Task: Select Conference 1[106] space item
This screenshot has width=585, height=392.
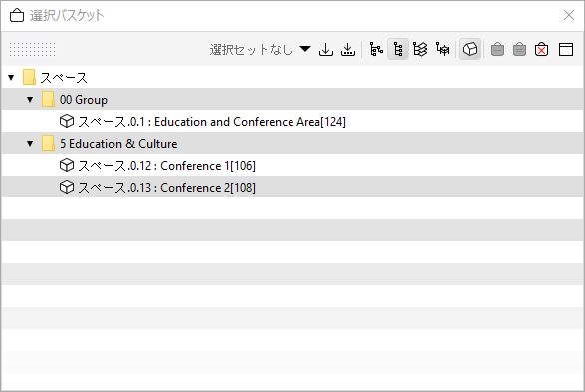Action: pos(292,166)
